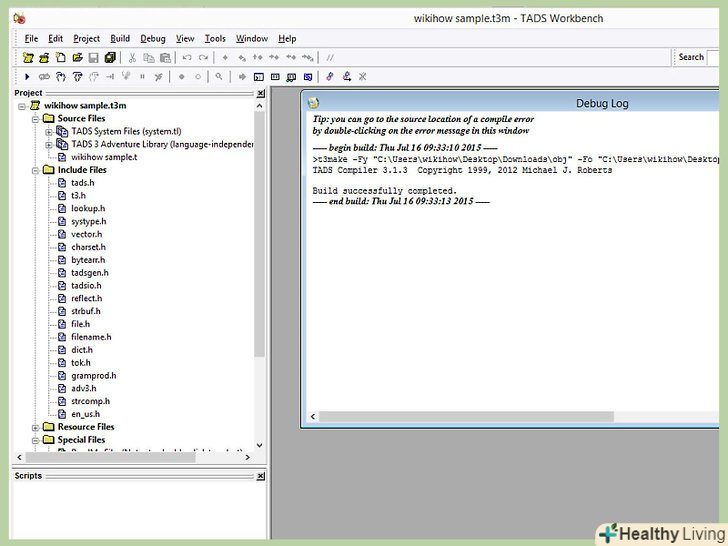
Task: Open the Build menu
Action: pyautogui.click(x=120, y=39)
